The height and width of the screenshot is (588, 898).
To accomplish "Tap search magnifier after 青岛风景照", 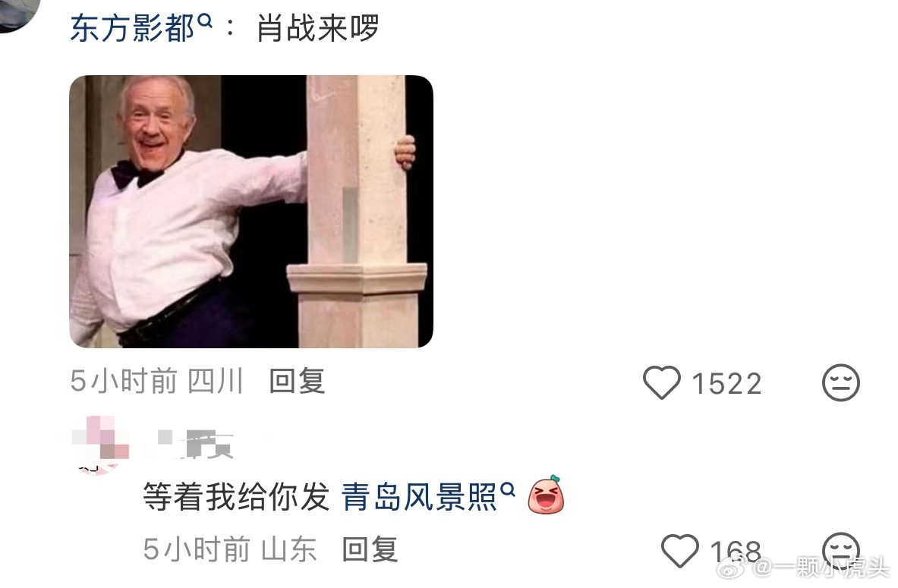I will (508, 489).
